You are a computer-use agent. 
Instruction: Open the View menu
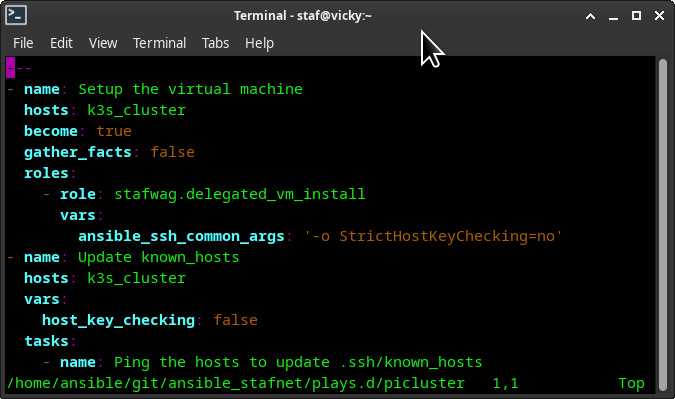tap(103, 43)
